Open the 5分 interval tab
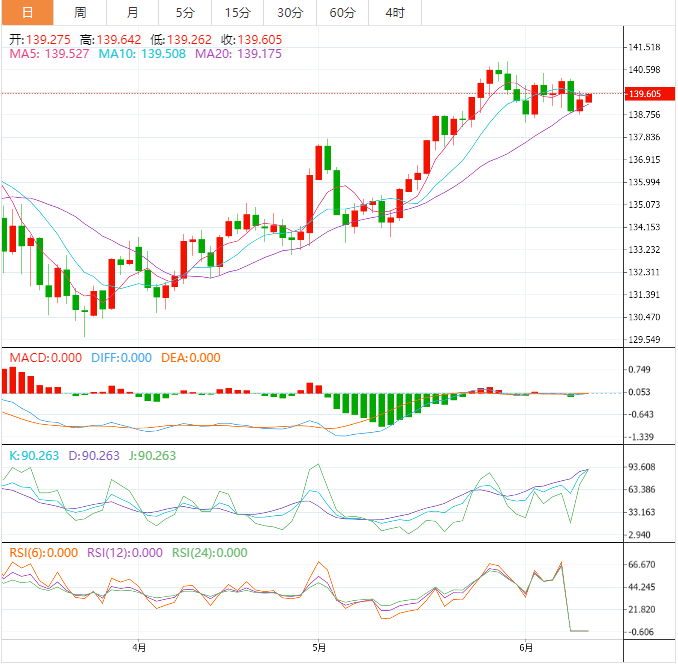678x669 pixels. click(185, 12)
